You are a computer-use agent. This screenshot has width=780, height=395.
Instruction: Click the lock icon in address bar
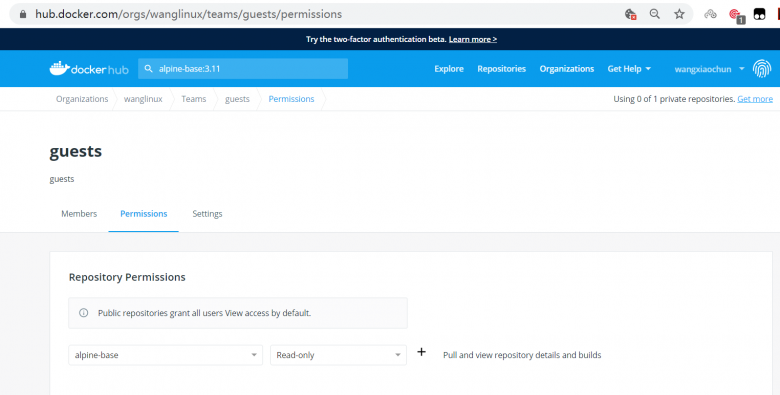[x=23, y=14]
